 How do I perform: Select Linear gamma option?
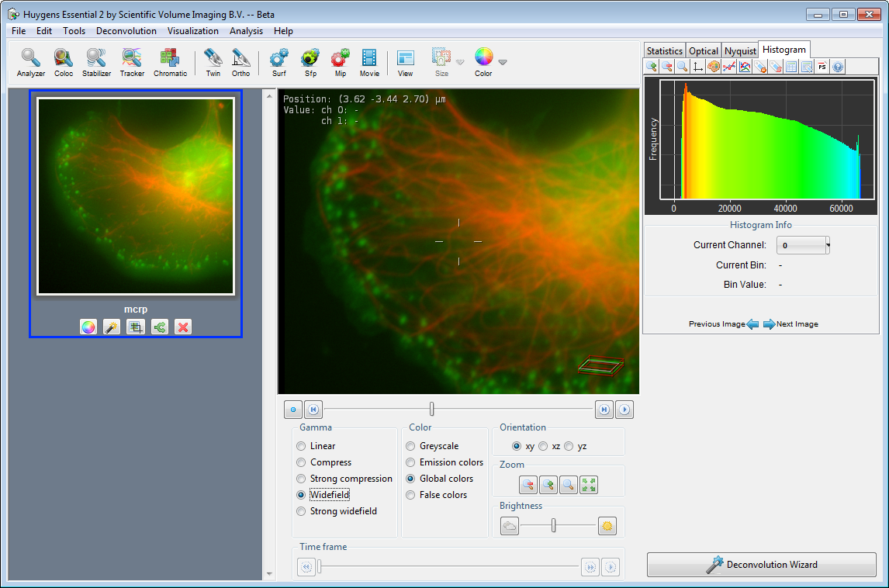(x=301, y=446)
